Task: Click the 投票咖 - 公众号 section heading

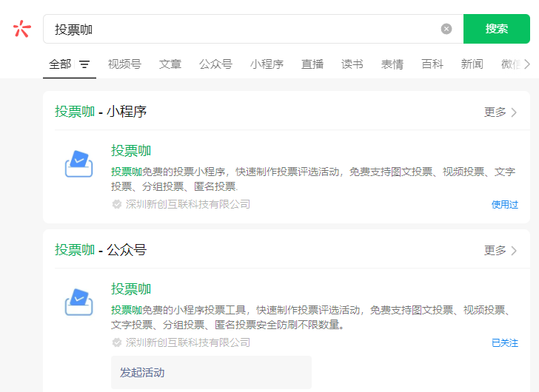Action: point(101,250)
